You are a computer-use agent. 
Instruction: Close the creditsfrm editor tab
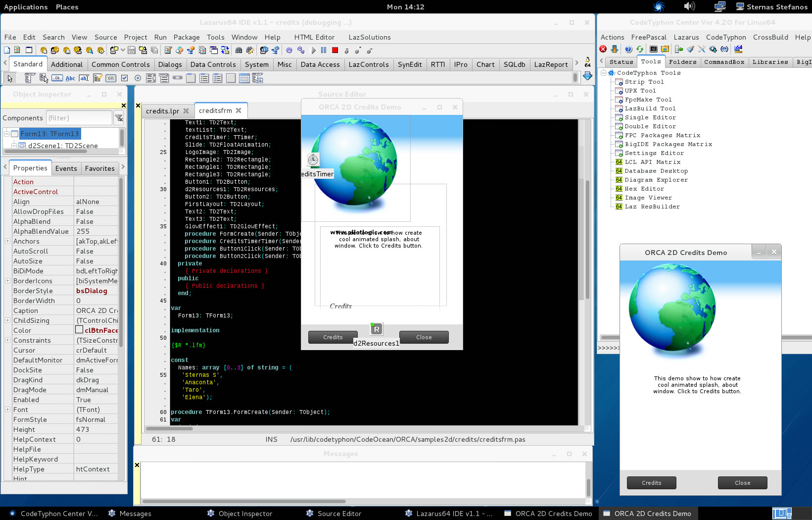coord(239,110)
